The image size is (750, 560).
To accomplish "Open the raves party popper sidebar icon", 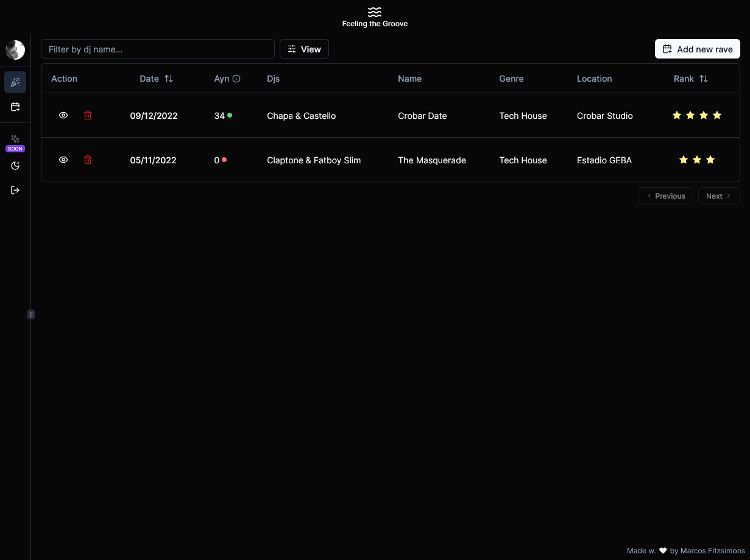I will click(15, 82).
